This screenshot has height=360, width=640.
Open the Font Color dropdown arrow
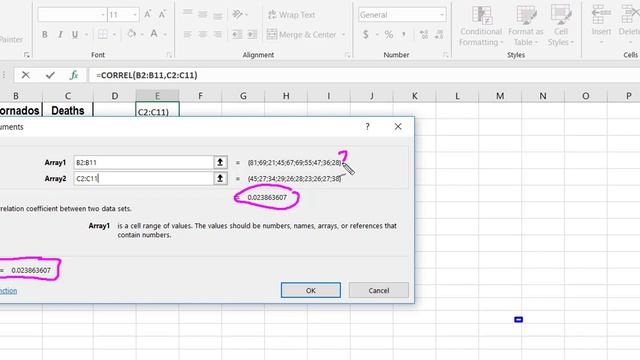[x=165, y=35]
